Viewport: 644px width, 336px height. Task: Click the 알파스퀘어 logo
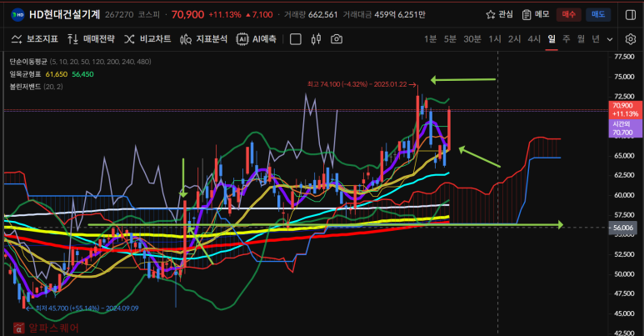point(46,328)
